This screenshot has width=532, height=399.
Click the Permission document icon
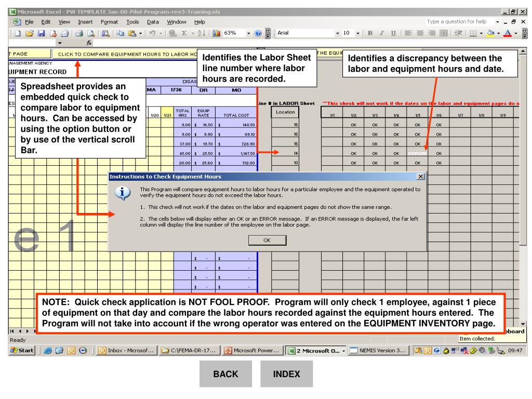pos(53,33)
